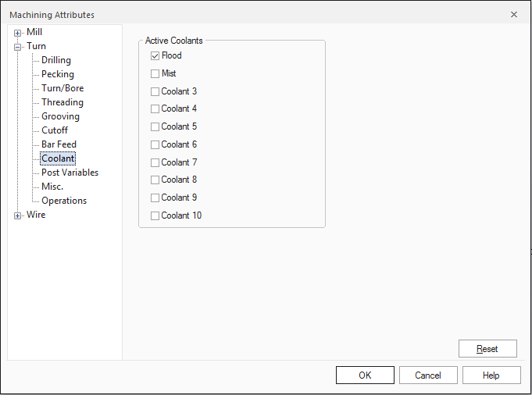532x395 pixels.
Task: Enable the Coolant 5 checkbox
Action: 155,126
